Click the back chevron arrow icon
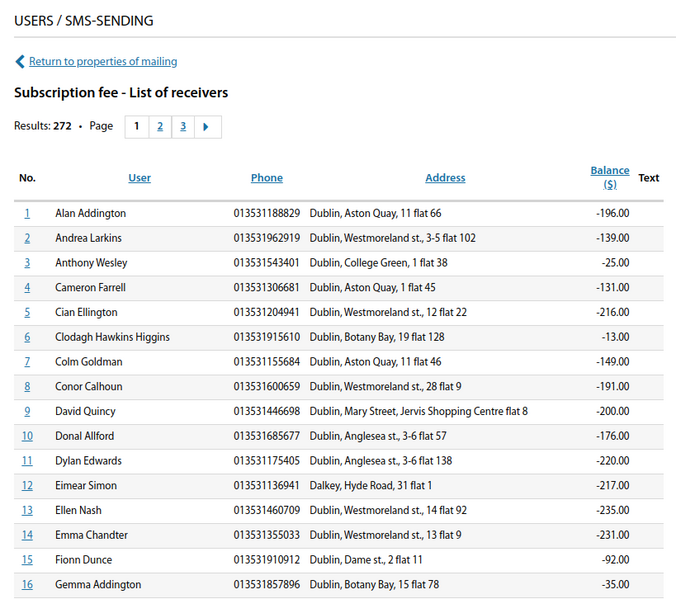 pos(20,62)
